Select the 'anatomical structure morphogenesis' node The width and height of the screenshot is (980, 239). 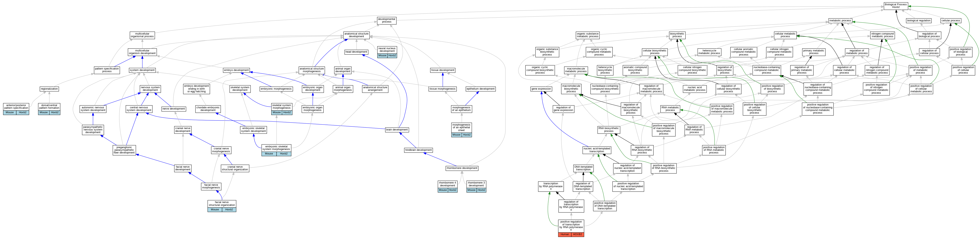coord(312,70)
